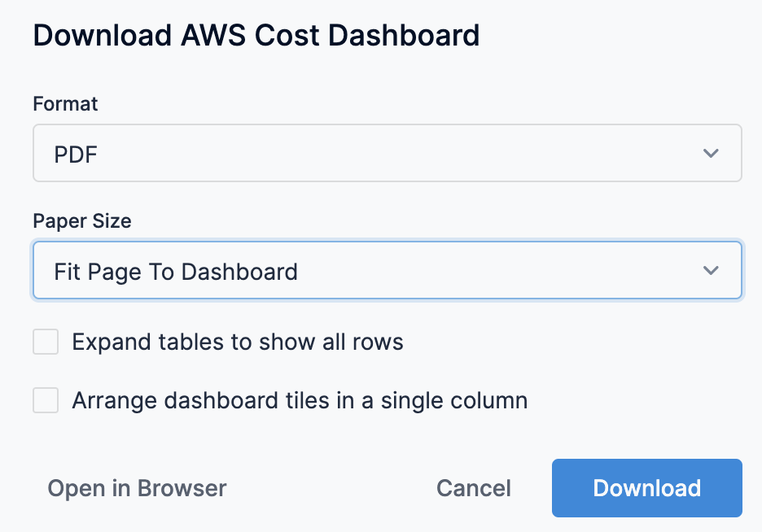Viewport: 762px width, 532px height.
Task: Select the 'Fit Page To Dashboard' value text
Action: point(176,271)
